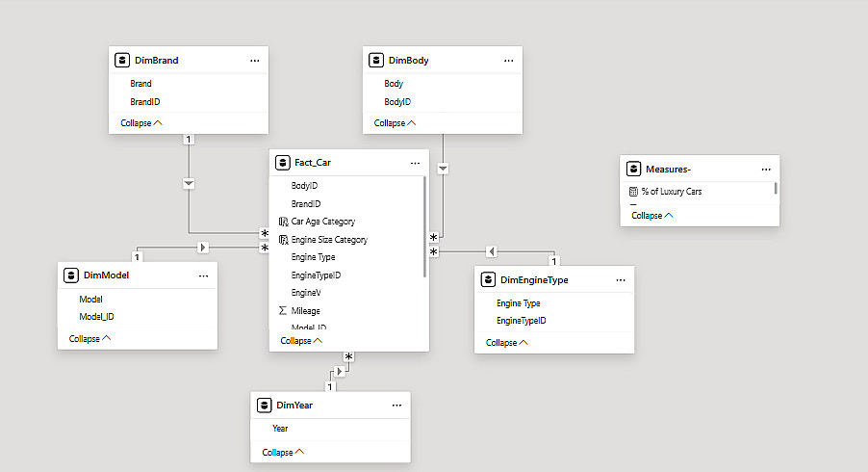Image resolution: width=868 pixels, height=472 pixels.
Task: Click the DimBrand relationship direction arrow
Action: (190, 183)
